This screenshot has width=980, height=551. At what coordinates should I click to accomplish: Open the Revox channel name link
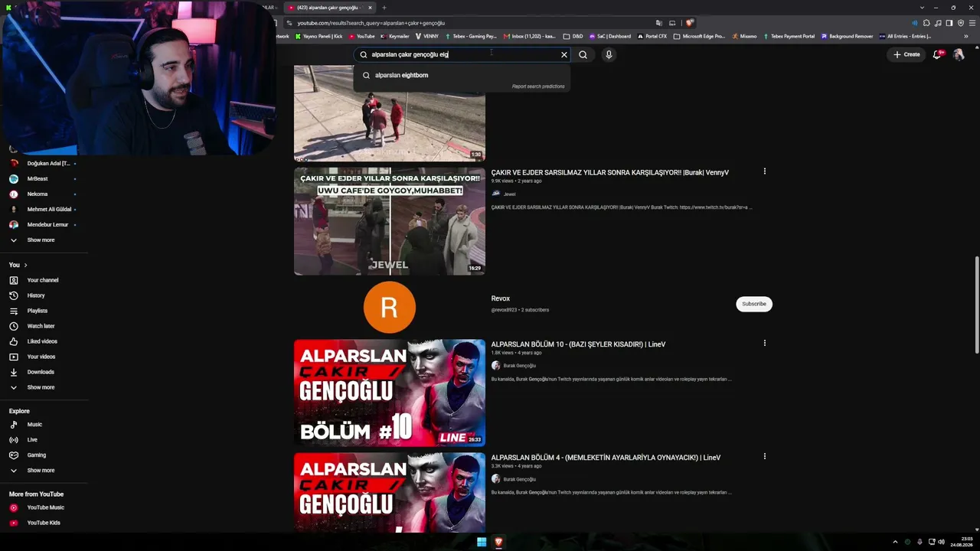pos(501,298)
